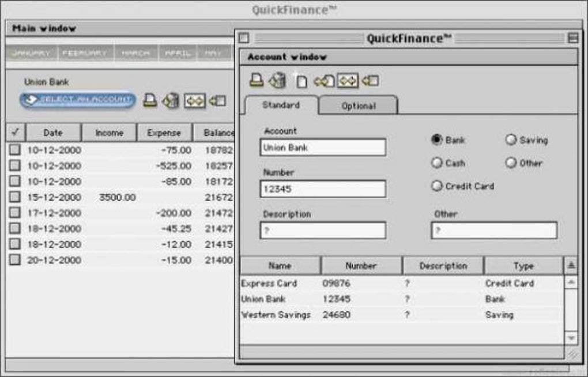The width and height of the screenshot is (588, 377).
Task: Select the Saving account type option
Action: (x=510, y=140)
